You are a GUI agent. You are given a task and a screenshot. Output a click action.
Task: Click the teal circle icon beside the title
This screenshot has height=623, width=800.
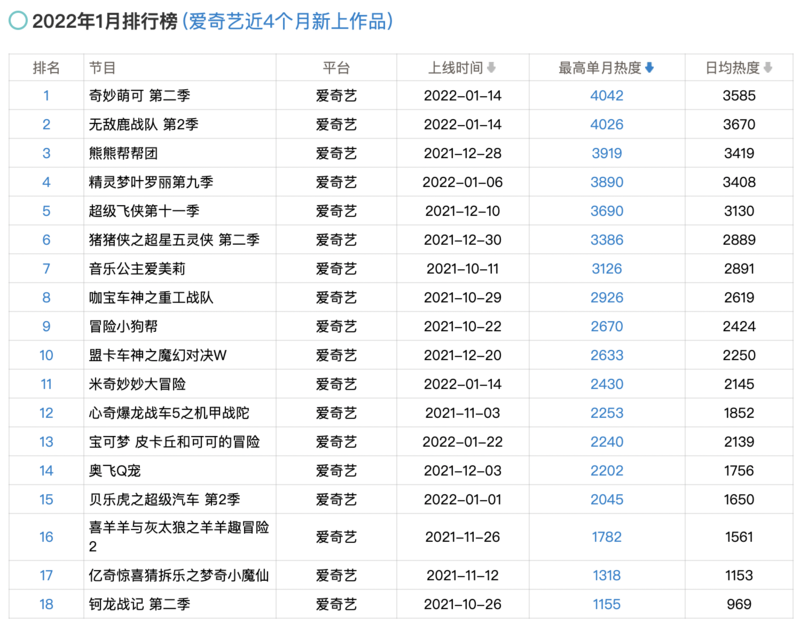18,21
